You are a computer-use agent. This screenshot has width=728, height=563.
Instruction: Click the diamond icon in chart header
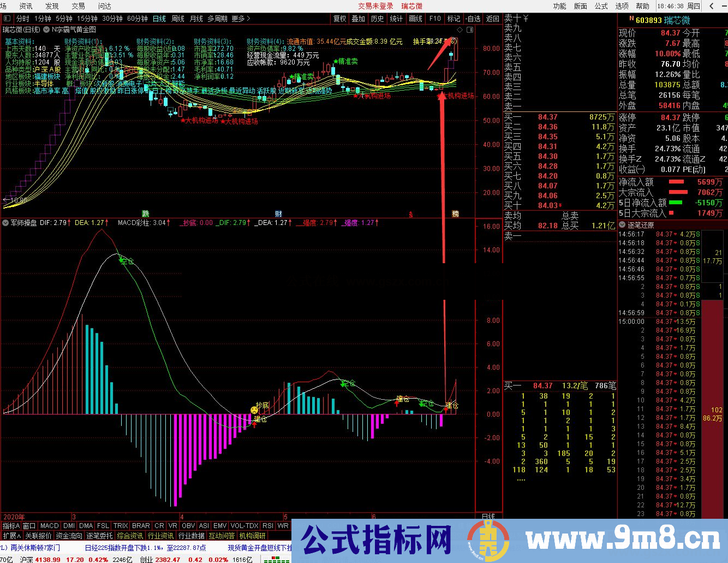460,29
